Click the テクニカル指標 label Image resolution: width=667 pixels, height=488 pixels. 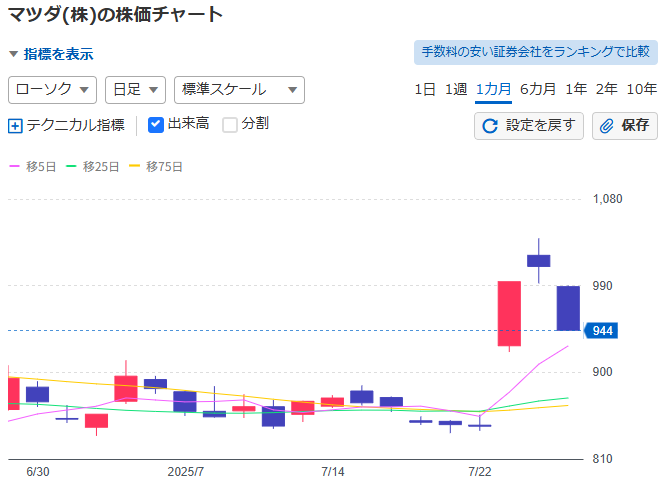pos(76,126)
